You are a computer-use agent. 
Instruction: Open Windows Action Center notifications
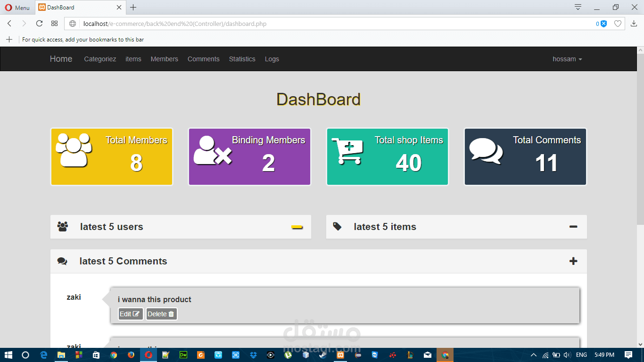point(628,355)
